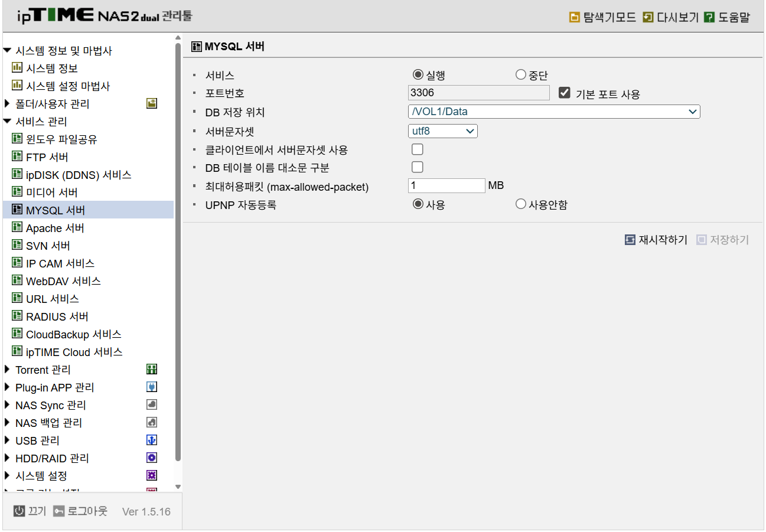Select the 중단 radio button for 서비스
This screenshot has height=532, width=766.
[520, 74]
